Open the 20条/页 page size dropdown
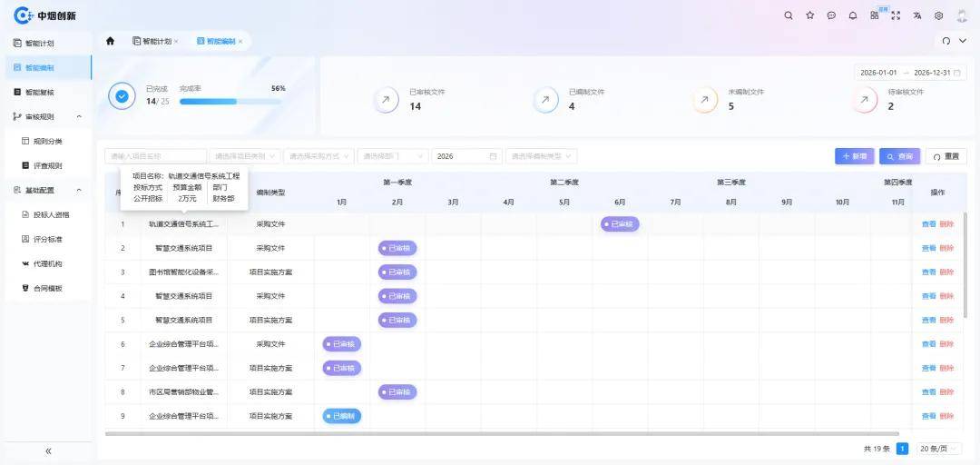 tap(938, 449)
